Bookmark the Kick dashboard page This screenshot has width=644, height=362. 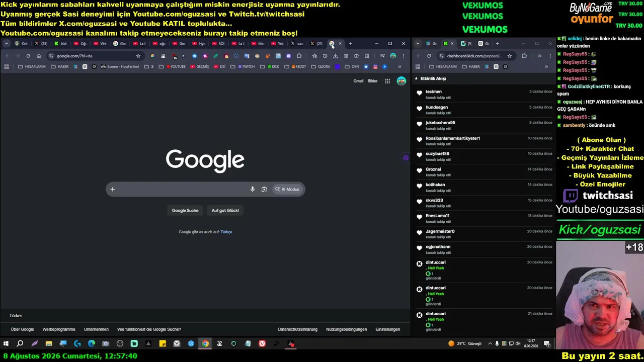[x=510, y=56]
